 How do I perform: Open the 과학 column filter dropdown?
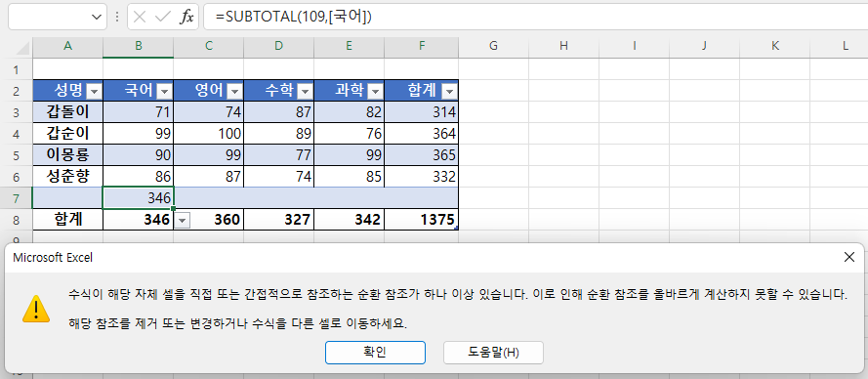(x=376, y=91)
